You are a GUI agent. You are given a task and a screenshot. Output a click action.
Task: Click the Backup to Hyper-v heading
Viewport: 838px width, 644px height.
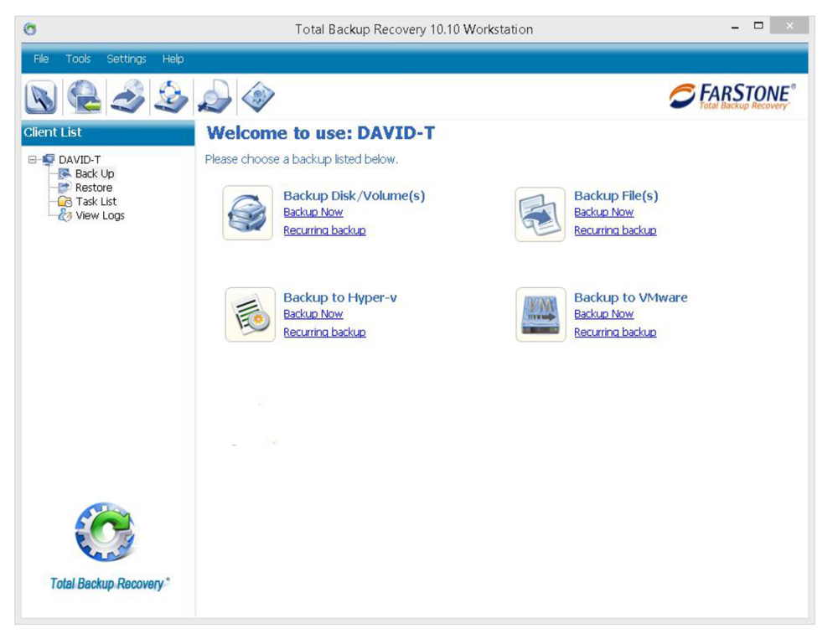pyautogui.click(x=340, y=297)
